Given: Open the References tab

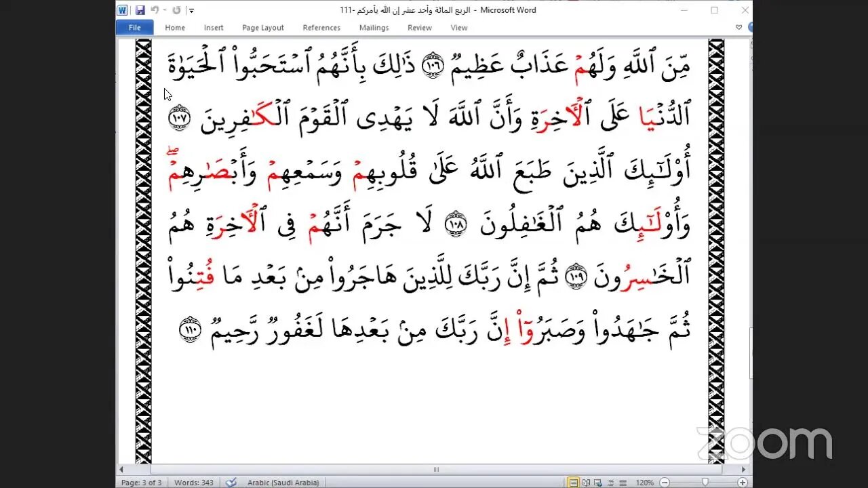Looking at the screenshot, I should coord(321,28).
